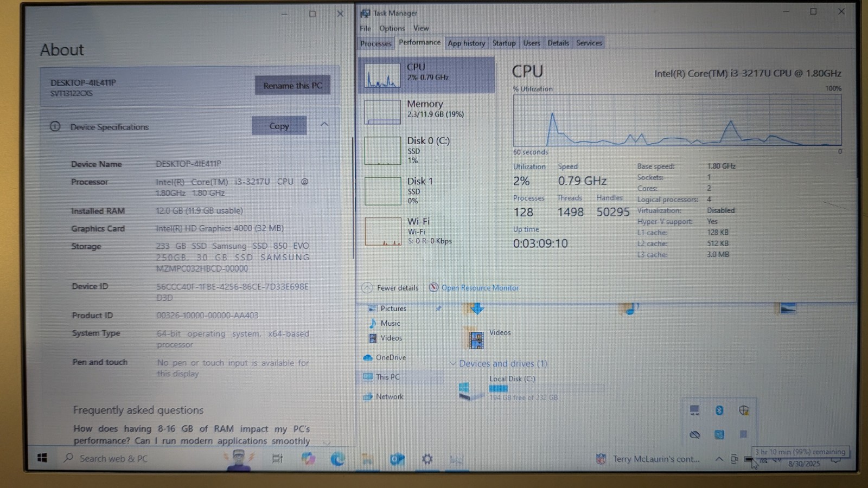Click the Installed RAM value 12.0 GB

point(199,210)
